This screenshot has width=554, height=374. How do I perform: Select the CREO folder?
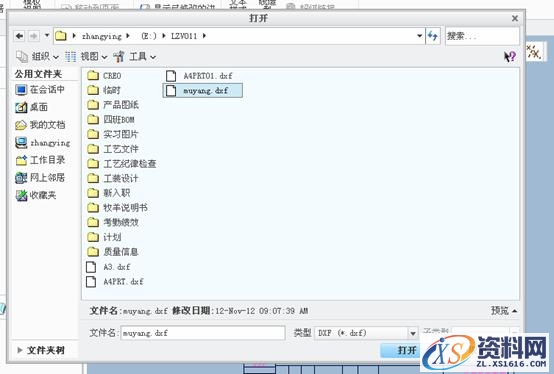pyautogui.click(x=104, y=76)
